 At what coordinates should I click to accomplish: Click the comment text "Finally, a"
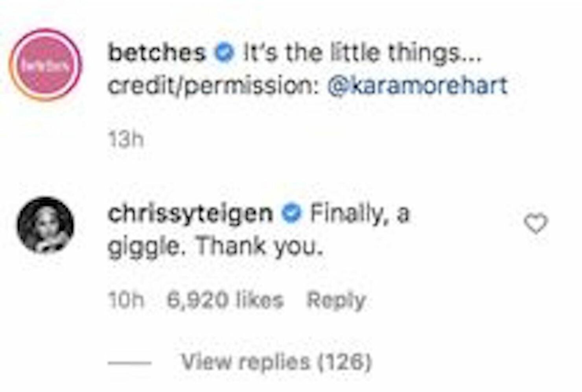[x=360, y=214]
